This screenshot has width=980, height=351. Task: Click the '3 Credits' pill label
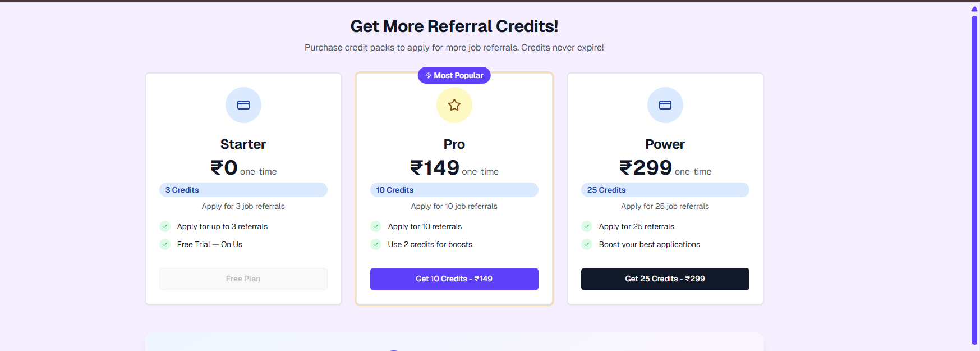click(x=182, y=190)
